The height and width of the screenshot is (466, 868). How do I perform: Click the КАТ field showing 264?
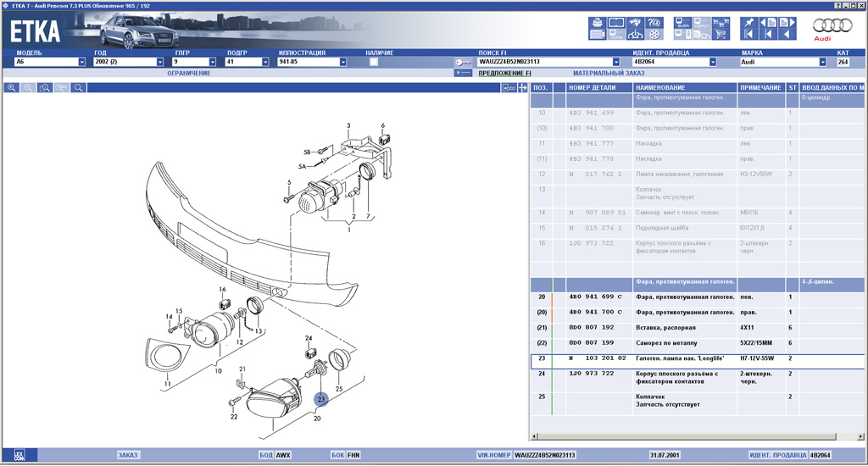coord(843,62)
